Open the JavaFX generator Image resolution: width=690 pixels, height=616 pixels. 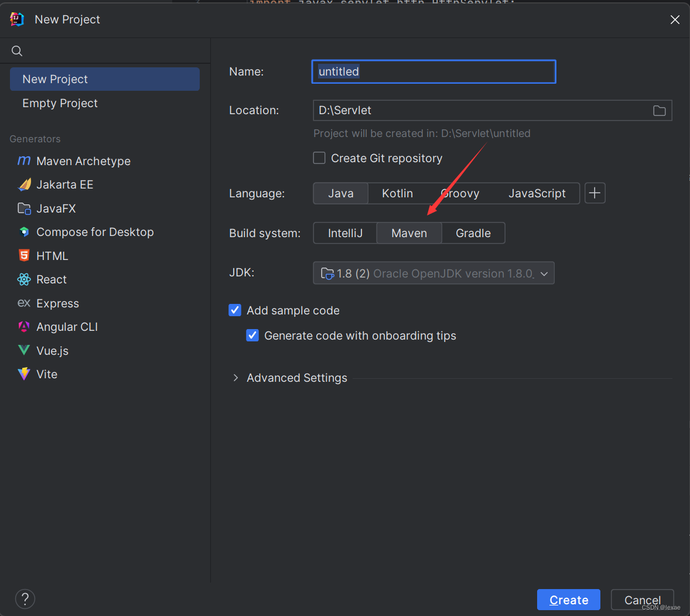coord(105,208)
